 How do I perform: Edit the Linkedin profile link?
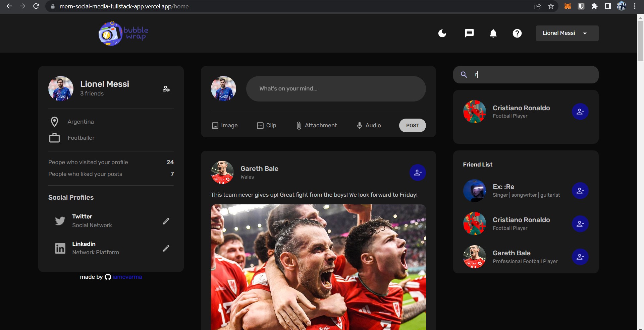166,249
